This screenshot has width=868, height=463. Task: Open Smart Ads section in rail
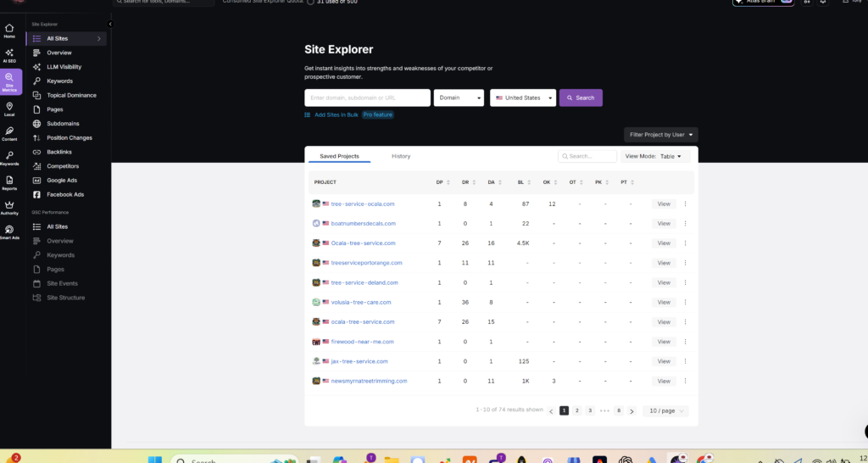9,232
